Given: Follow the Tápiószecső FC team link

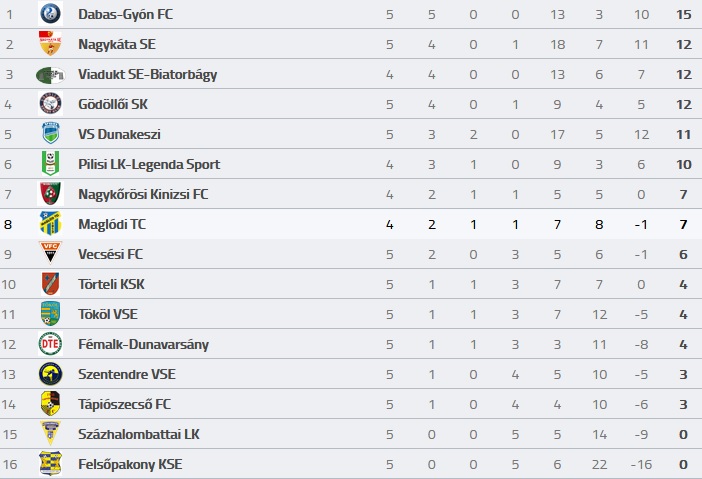Looking at the screenshot, I should pos(124,404).
